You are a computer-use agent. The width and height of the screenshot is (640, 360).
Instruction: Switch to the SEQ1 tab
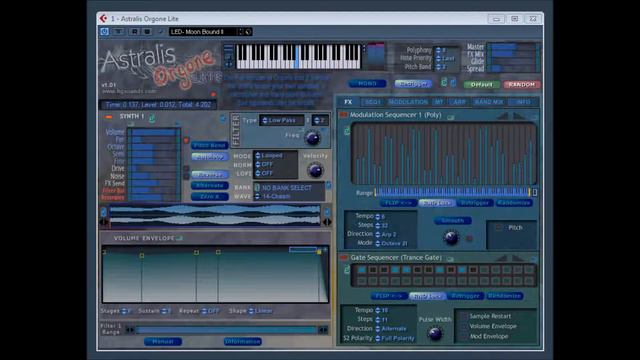coord(372,102)
